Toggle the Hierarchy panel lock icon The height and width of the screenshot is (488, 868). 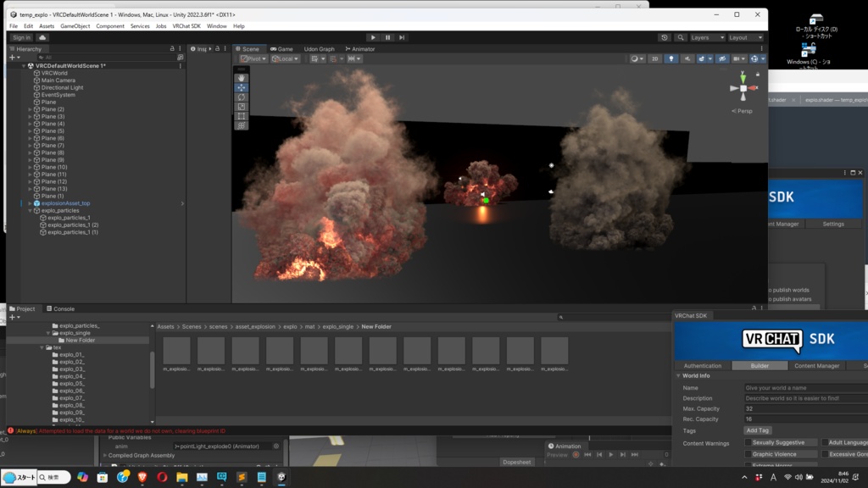click(x=172, y=48)
